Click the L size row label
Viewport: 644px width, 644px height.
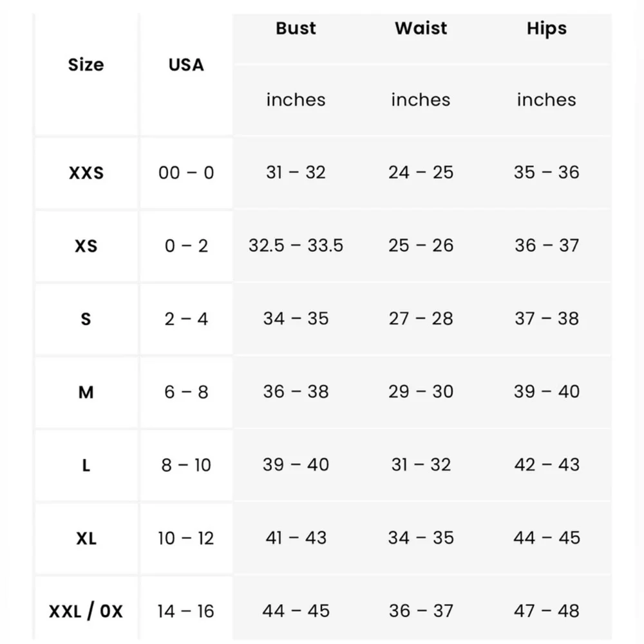pyautogui.click(x=86, y=465)
